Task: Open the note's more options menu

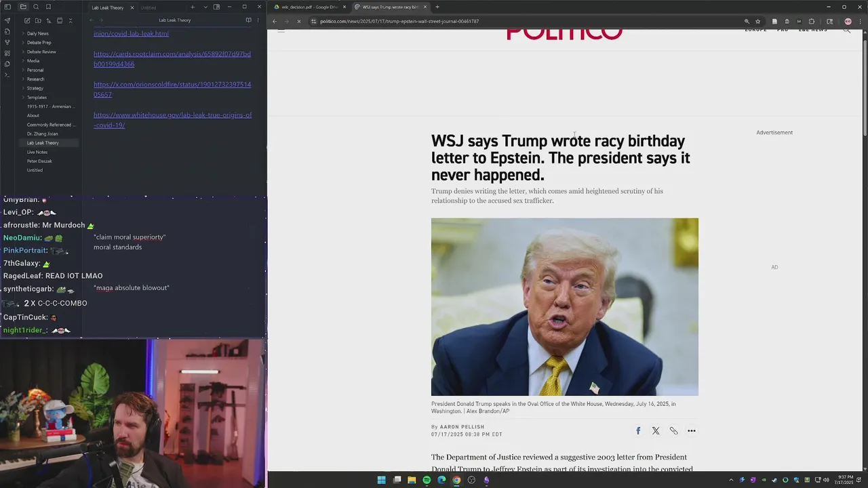Action: click(x=258, y=20)
